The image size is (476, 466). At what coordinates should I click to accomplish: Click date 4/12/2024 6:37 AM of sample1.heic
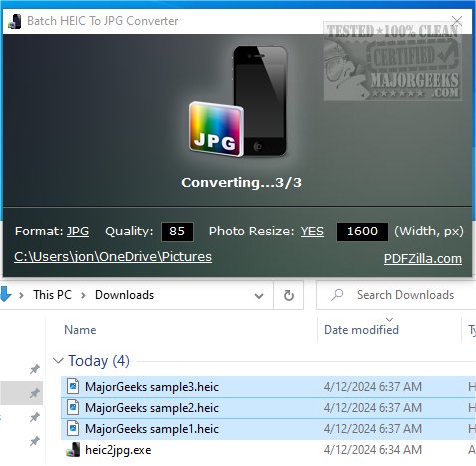(x=373, y=429)
